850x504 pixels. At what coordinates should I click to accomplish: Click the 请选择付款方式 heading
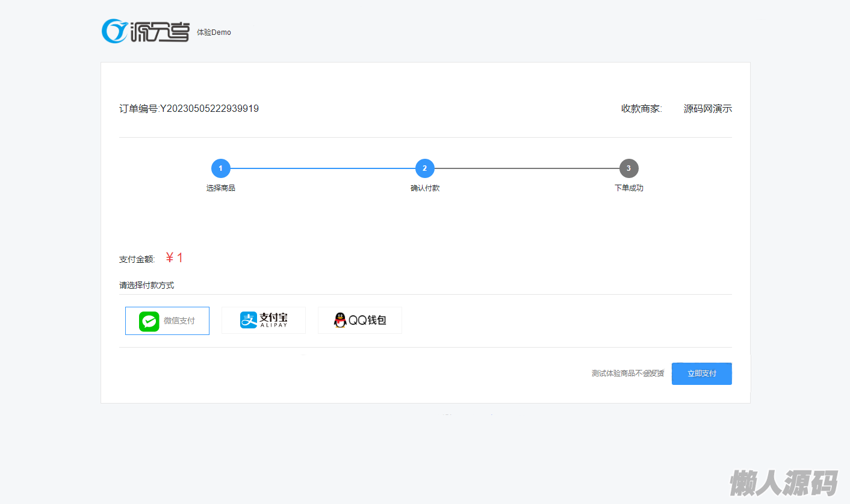point(147,285)
